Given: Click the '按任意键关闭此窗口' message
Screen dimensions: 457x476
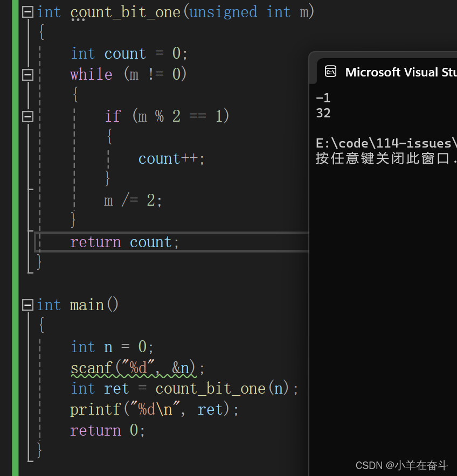Looking at the screenshot, I should pos(382,158).
